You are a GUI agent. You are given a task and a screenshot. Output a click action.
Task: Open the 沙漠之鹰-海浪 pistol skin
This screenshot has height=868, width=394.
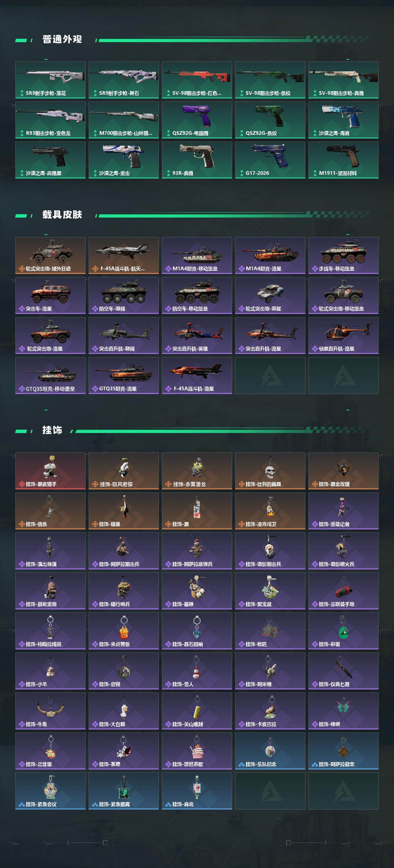[x=343, y=120]
